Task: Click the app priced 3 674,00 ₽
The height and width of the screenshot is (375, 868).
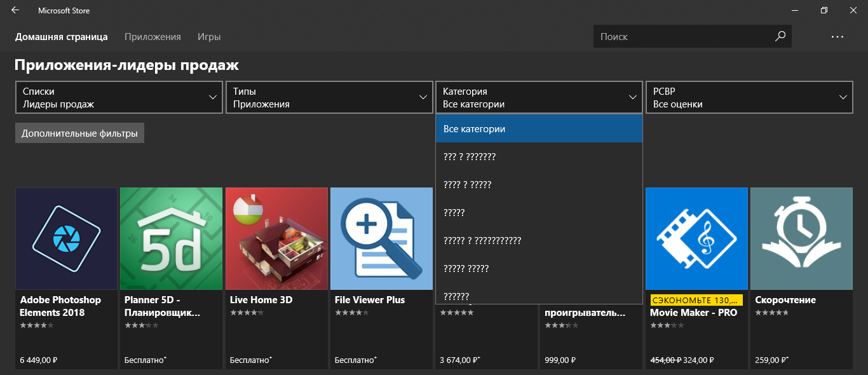Action: 487,337
